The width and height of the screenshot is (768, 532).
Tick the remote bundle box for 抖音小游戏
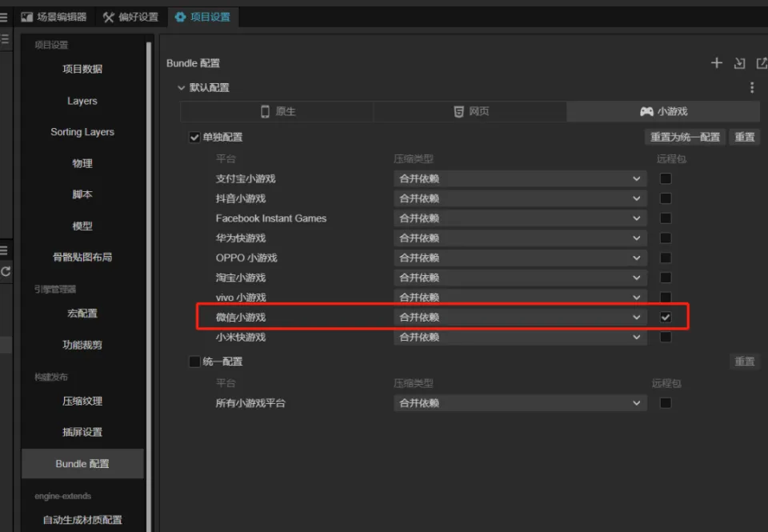point(666,198)
